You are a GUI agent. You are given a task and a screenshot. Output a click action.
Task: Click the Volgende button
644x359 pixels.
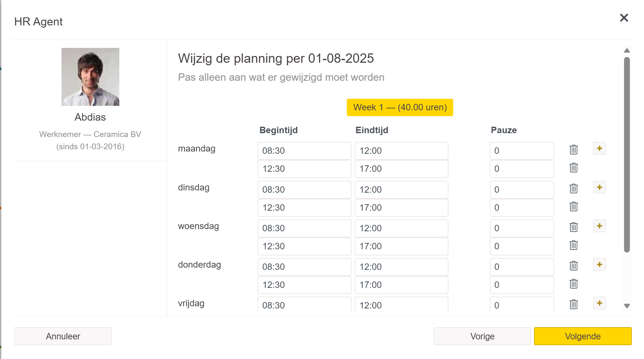point(583,336)
